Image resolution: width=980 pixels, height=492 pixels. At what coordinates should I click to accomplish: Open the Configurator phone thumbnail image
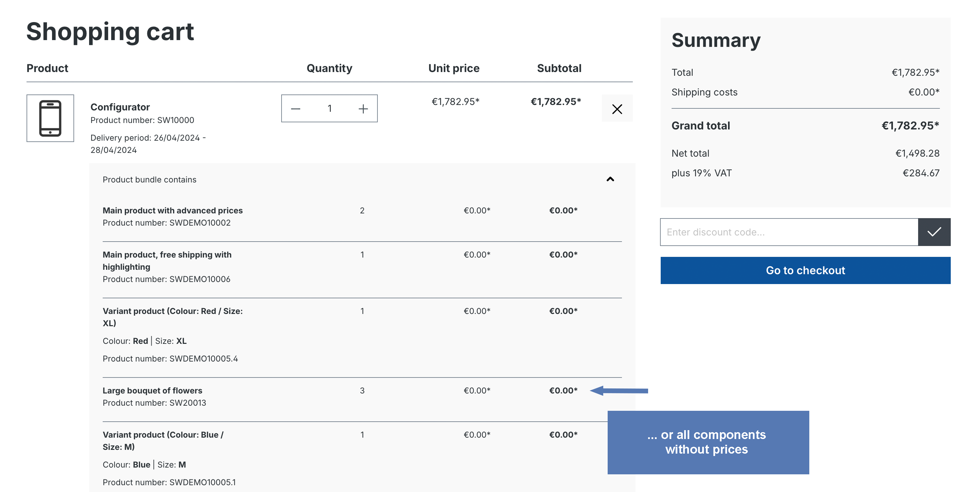50,118
